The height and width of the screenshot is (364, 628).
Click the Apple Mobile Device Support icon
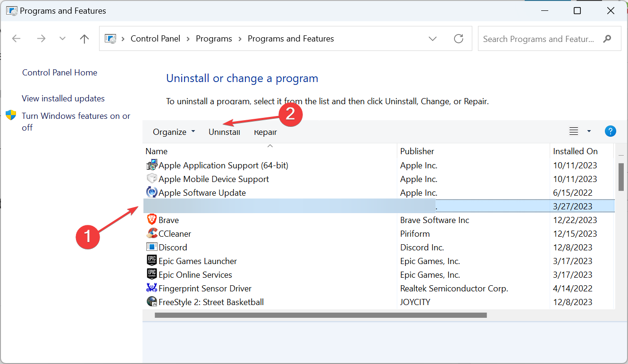pyautogui.click(x=151, y=179)
